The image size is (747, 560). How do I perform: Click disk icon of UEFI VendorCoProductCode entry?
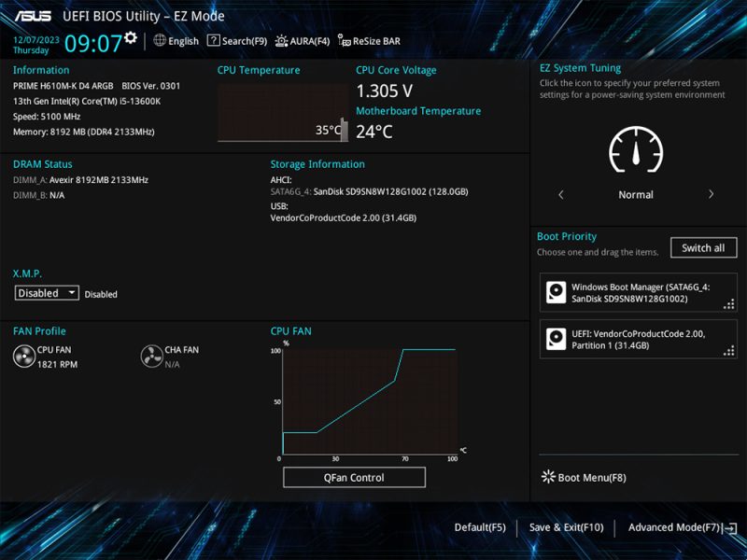pos(556,339)
